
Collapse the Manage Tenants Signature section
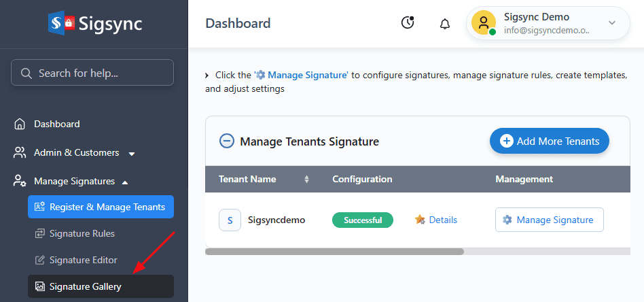[x=226, y=141]
